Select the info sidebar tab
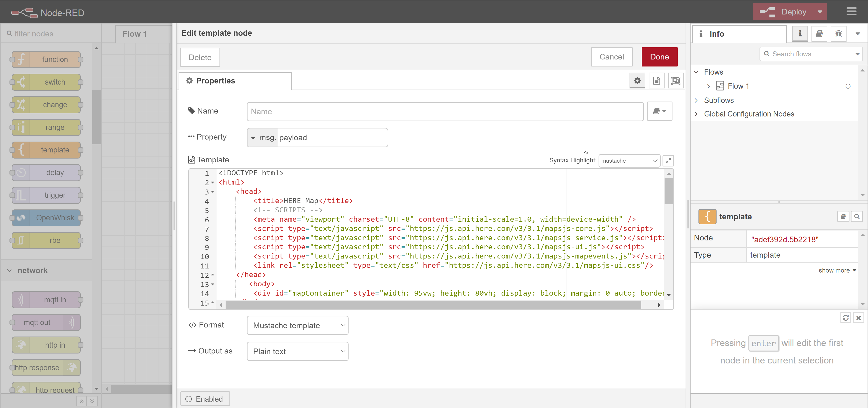 [740, 34]
